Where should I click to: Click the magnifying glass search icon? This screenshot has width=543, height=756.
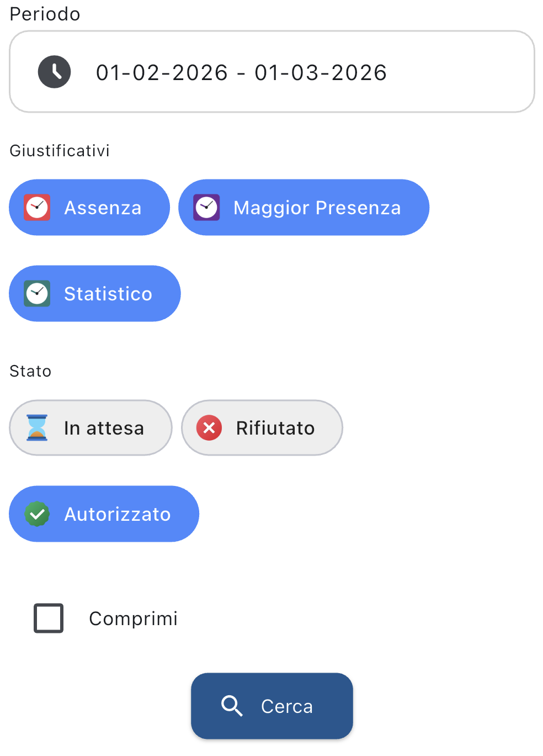pos(232,706)
